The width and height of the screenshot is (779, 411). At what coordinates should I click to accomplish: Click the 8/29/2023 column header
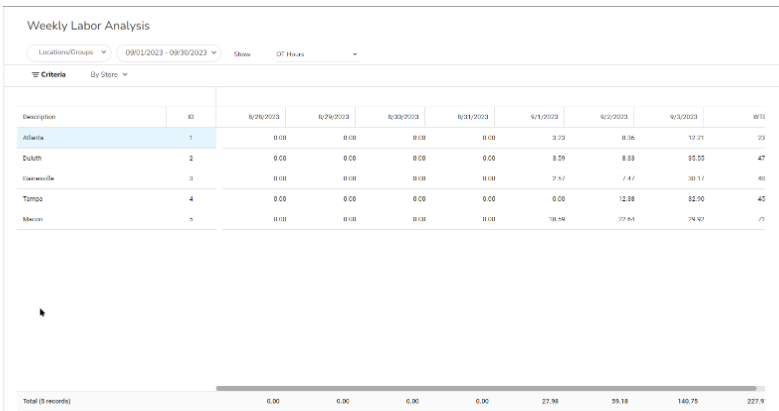(x=331, y=117)
